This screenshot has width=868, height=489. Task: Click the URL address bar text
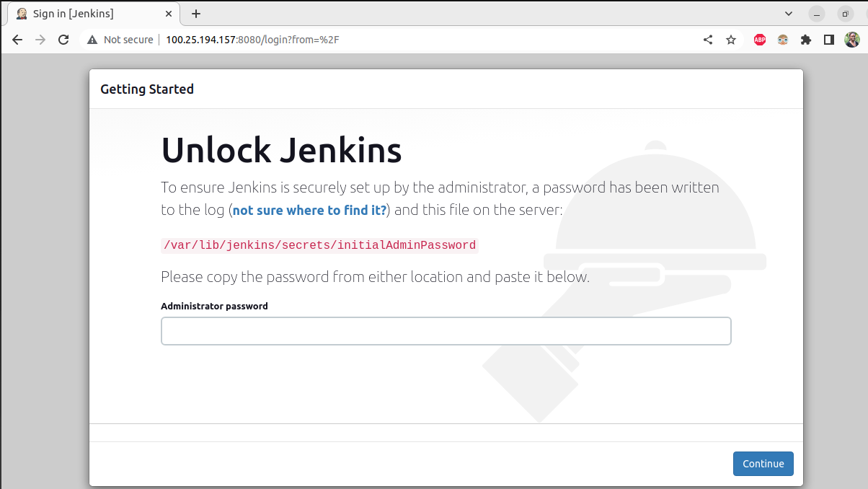(x=252, y=40)
